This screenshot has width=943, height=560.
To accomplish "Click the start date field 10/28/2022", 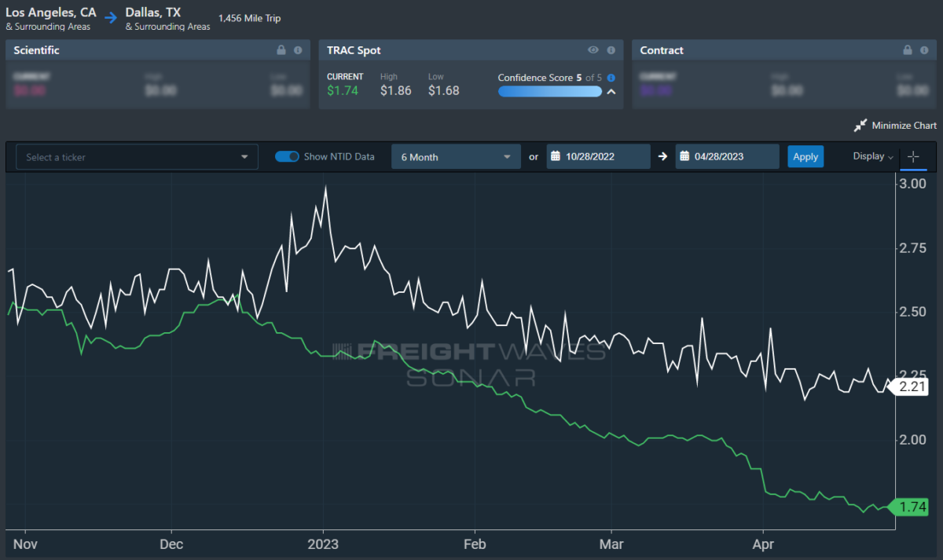I will 599,157.
